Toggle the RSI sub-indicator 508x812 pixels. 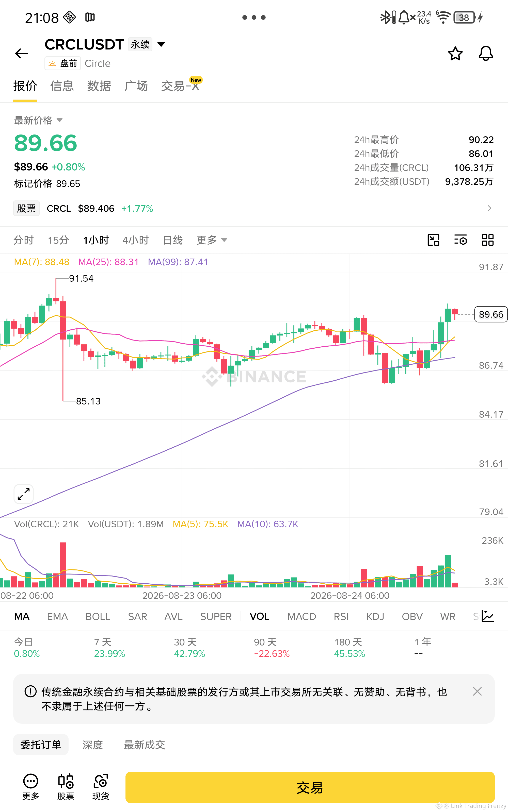click(x=341, y=616)
